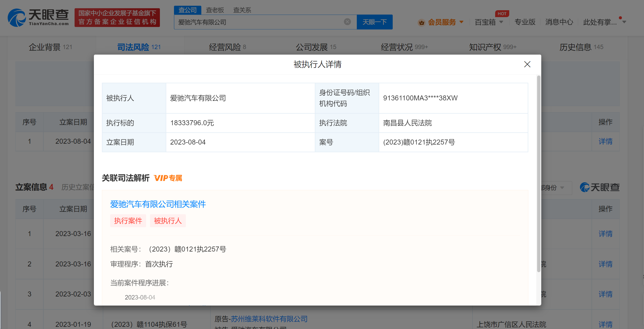The image size is (644, 329).
Task: Click the (2023)赣1104执保61号 case number
Action: point(149,325)
